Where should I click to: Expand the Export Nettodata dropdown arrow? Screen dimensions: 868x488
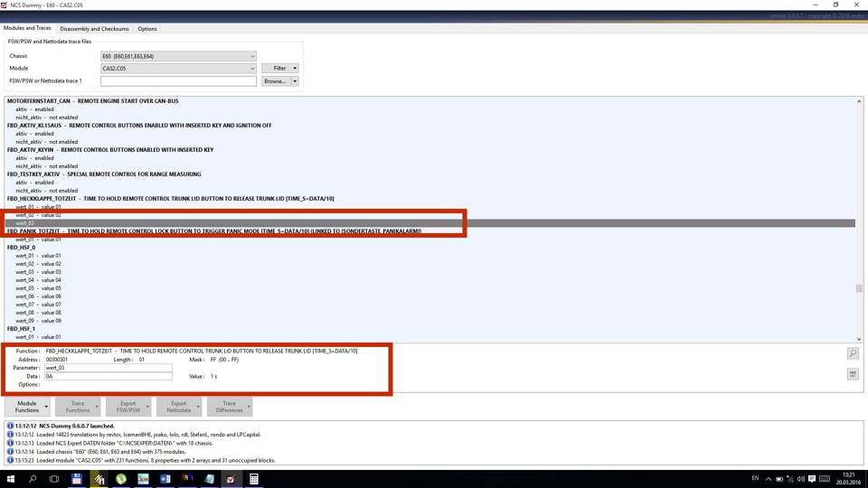[198, 407]
